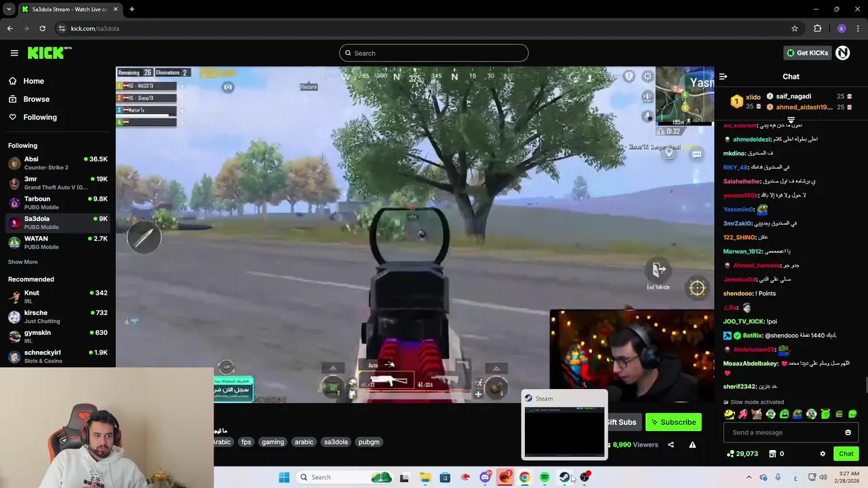Open Absi's Counter-Strike 2 channel

tap(58, 163)
